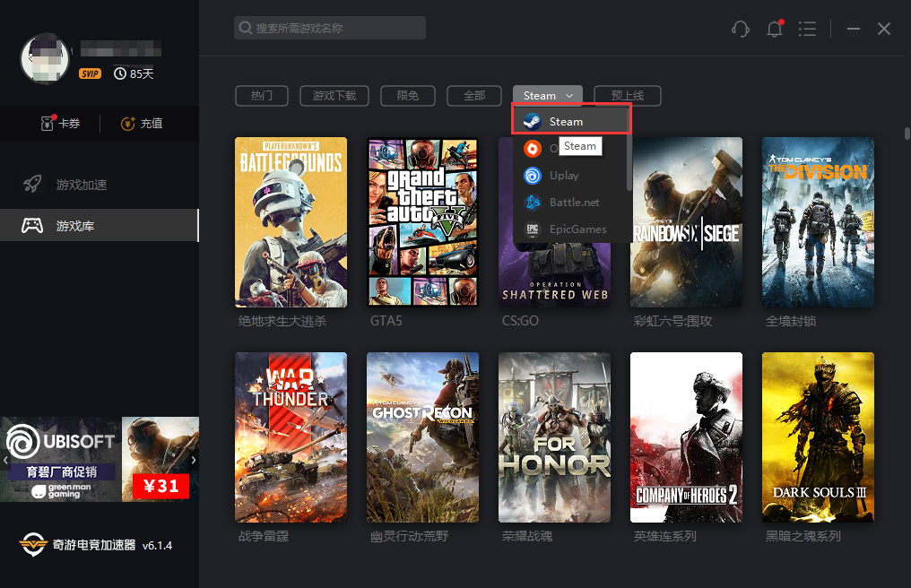Click the ¥31 price tag
Viewport: 911px width, 588px height.
[x=161, y=486]
